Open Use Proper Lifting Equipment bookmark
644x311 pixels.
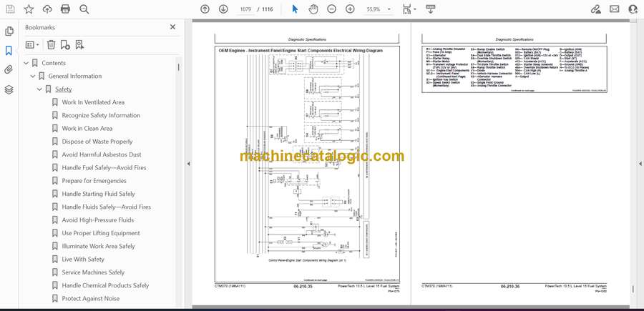coord(101,234)
